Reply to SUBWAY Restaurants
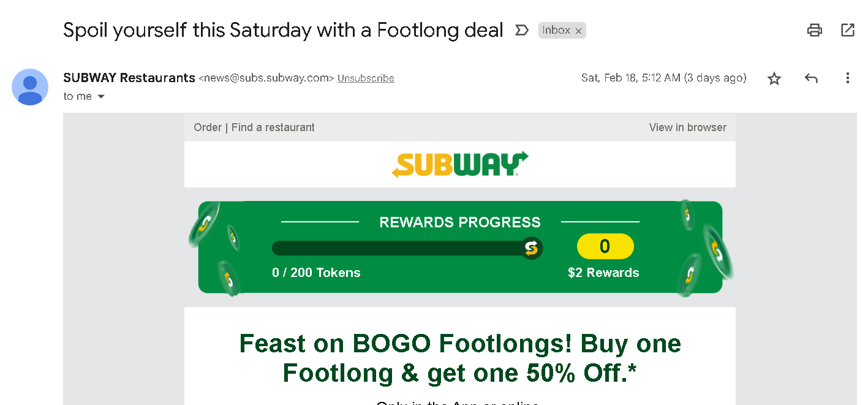 811,78
